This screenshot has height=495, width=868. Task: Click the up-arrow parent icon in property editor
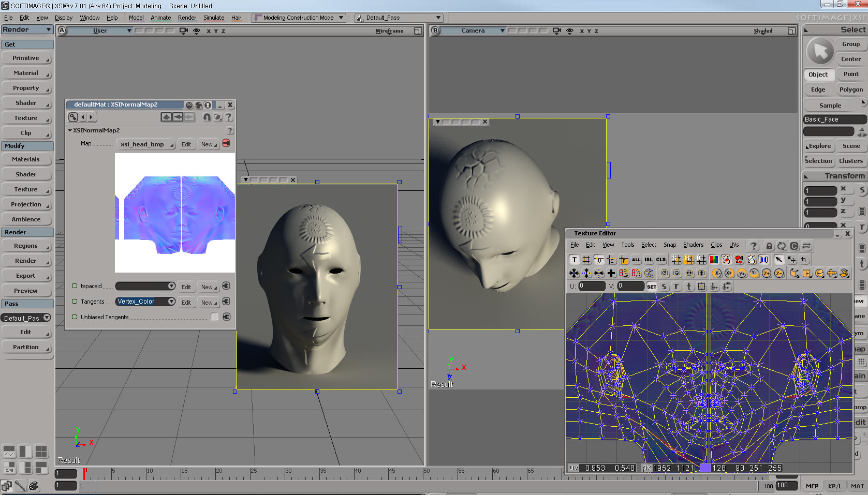click(166, 117)
